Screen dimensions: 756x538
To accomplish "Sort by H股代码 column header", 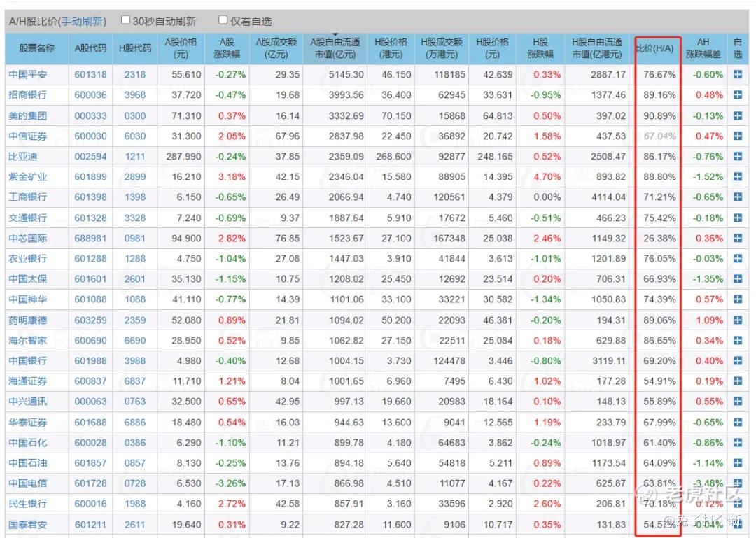I will pyautogui.click(x=134, y=48).
